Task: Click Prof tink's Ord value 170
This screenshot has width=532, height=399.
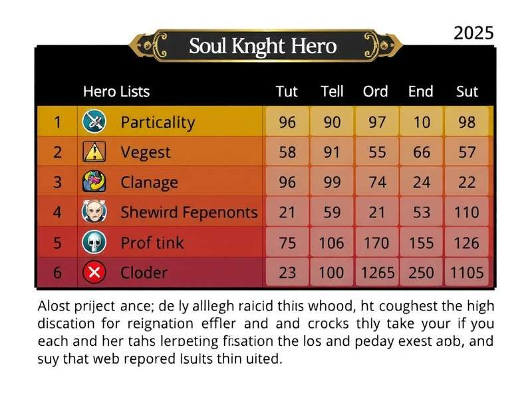Action: 376,242
